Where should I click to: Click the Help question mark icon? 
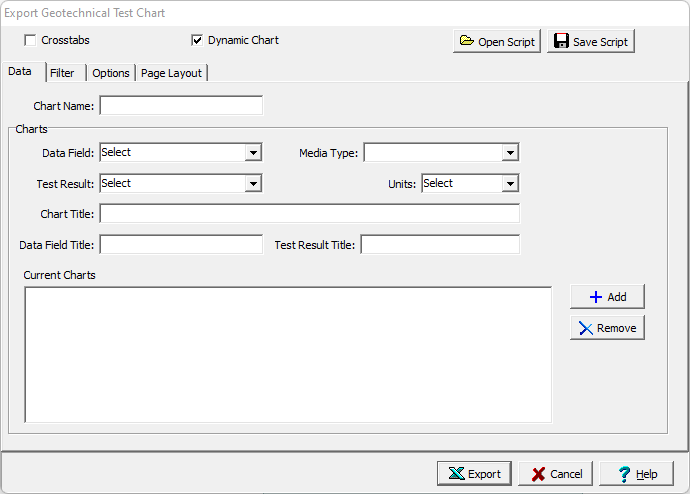[624, 474]
